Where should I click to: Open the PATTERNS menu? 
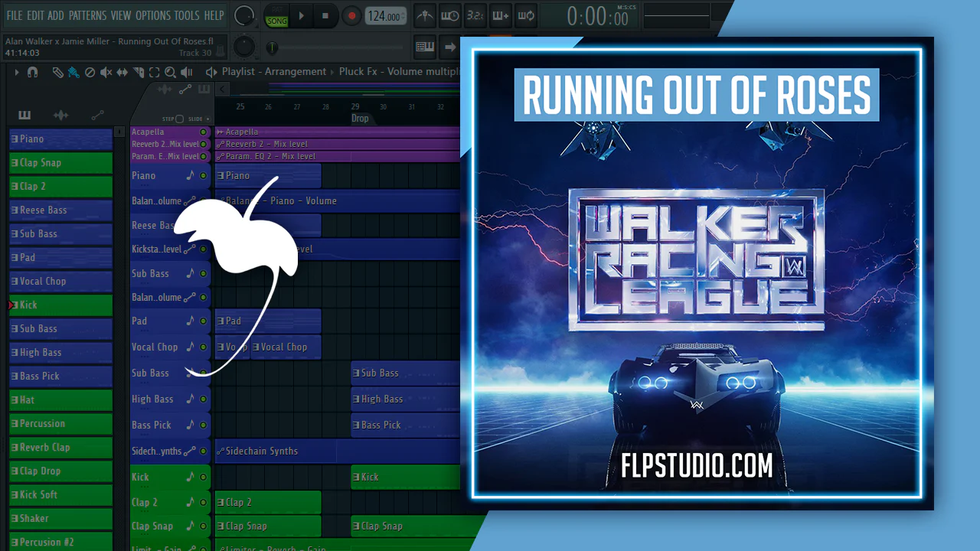(87, 15)
